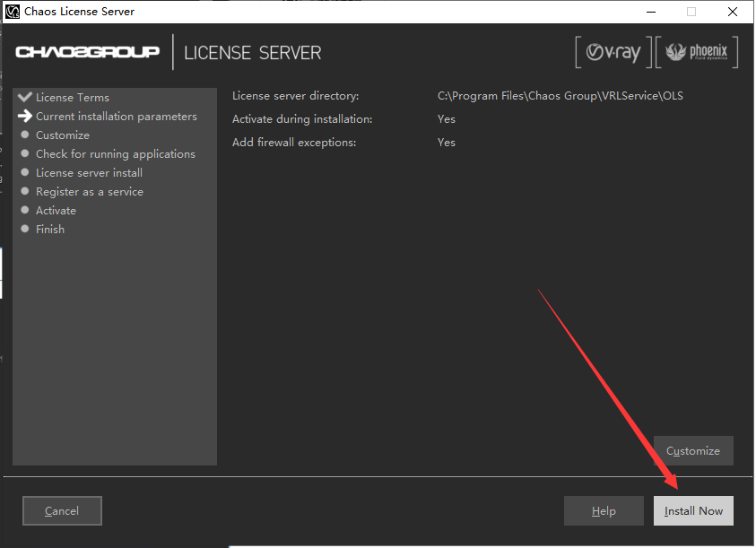
Task: Close the Chaos License Server window
Action: tap(733, 12)
